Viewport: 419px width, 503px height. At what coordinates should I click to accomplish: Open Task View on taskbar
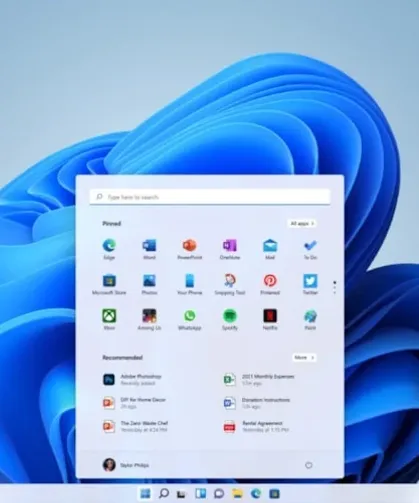coord(181,494)
